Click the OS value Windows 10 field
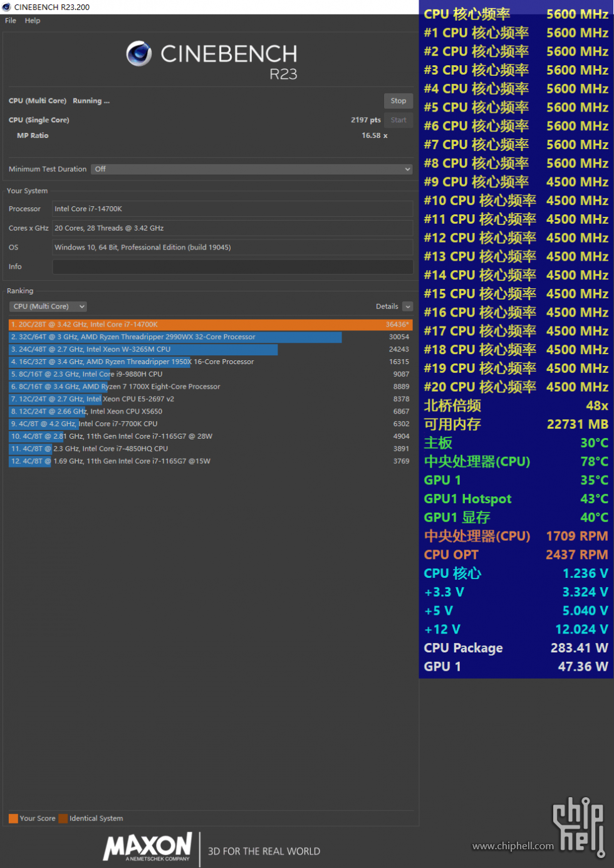 [232, 248]
